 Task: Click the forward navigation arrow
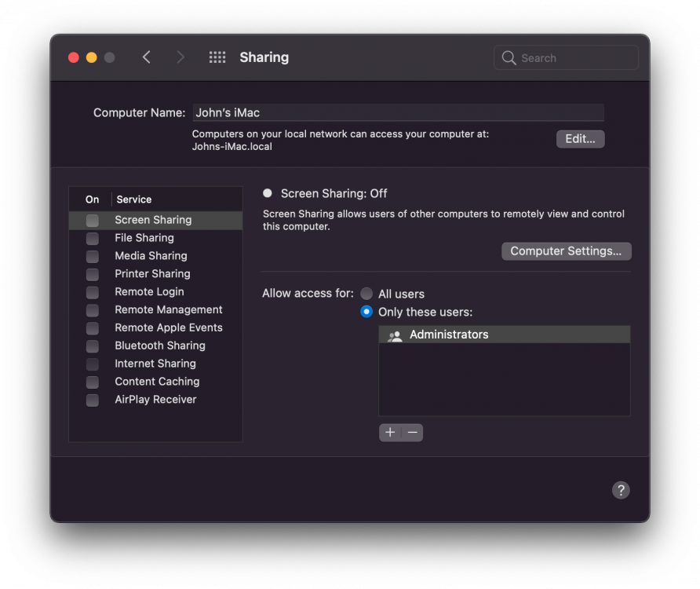pyautogui.click(x=180, y=57)
